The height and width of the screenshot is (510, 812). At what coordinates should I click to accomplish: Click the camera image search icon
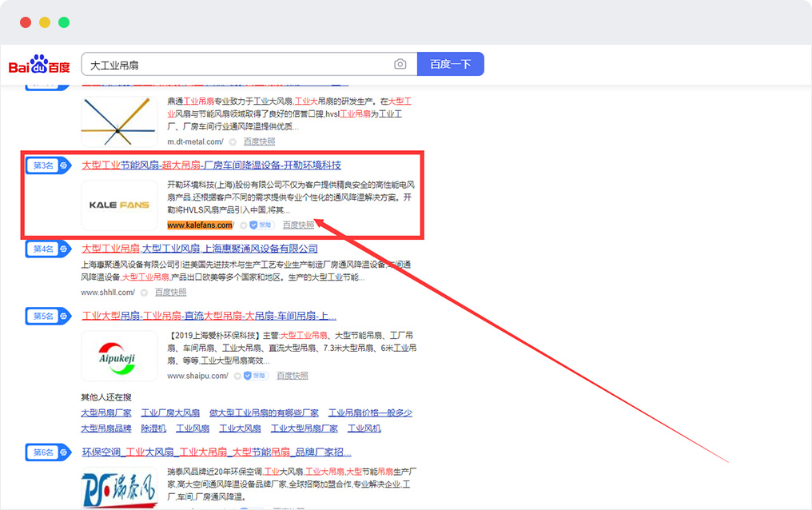point(400,64)
